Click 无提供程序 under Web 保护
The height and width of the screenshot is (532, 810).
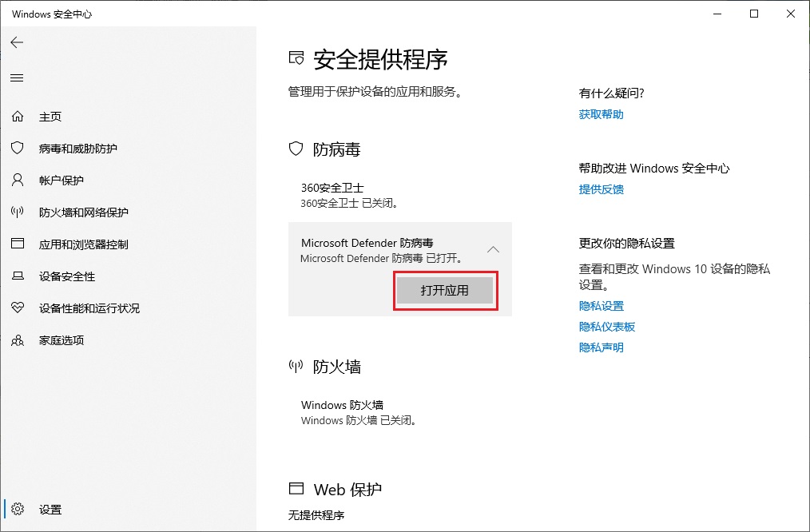(316, 515)
